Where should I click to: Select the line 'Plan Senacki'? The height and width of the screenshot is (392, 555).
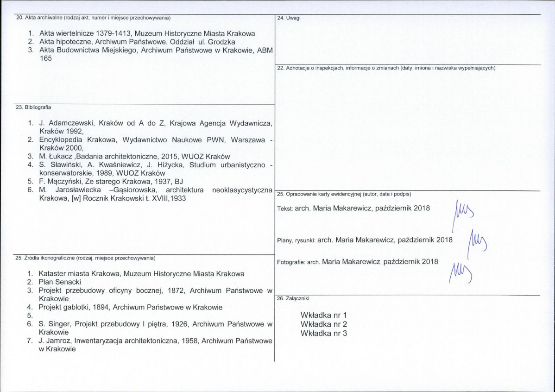point(59,282)
